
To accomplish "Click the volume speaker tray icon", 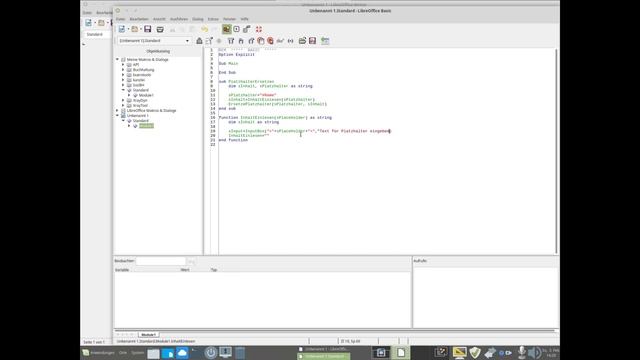I will pos(534,353).
